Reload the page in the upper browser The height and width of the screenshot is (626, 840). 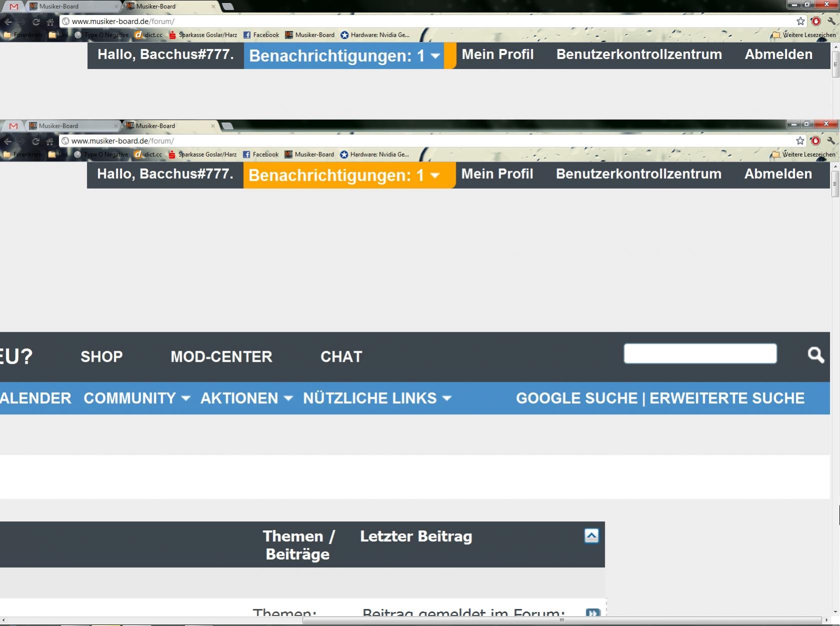pos(36,22)
